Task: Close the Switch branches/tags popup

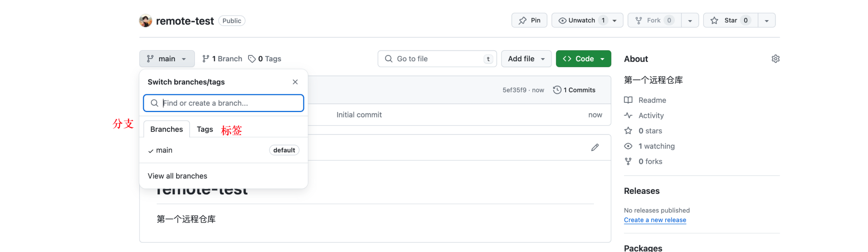Action: point(295,82)
